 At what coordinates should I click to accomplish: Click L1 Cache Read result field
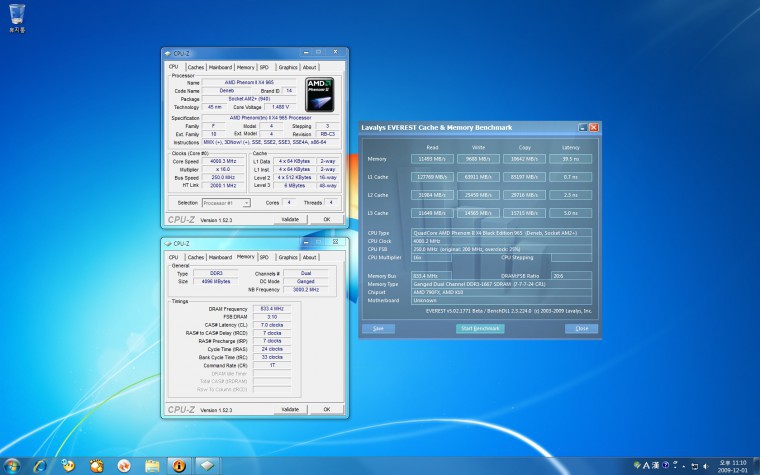click(x=432, y=177)
